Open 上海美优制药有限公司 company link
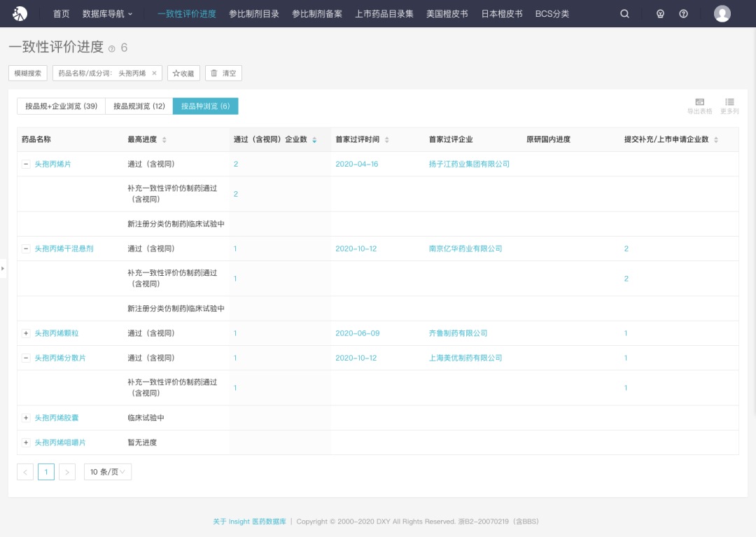The height and width of the screenshot is (537, 756). 465,358
